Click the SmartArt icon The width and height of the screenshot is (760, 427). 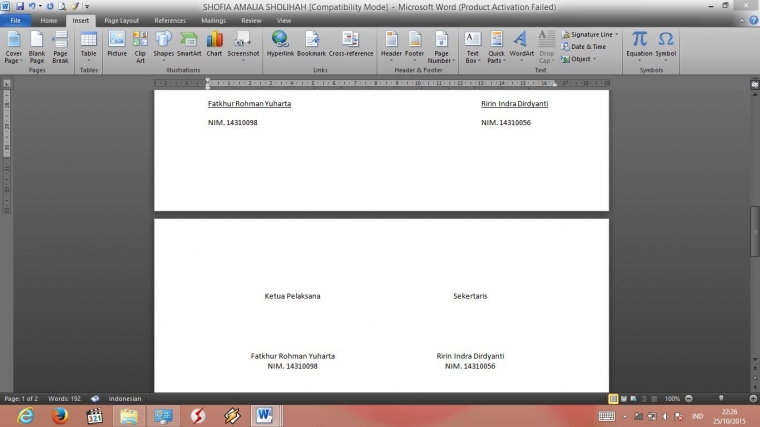189,44
